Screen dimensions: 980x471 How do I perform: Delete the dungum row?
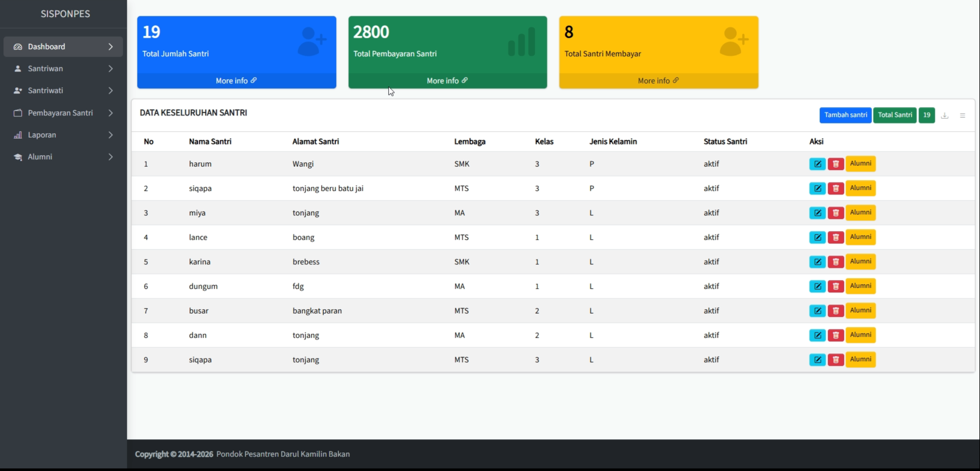point(836,286)
